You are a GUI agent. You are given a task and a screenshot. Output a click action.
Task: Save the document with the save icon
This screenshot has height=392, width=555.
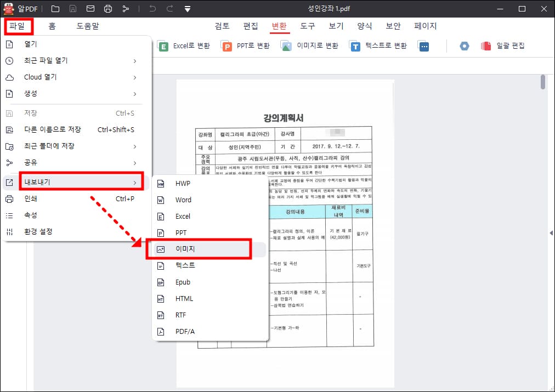pyautogui.click(x=73, y=8)
